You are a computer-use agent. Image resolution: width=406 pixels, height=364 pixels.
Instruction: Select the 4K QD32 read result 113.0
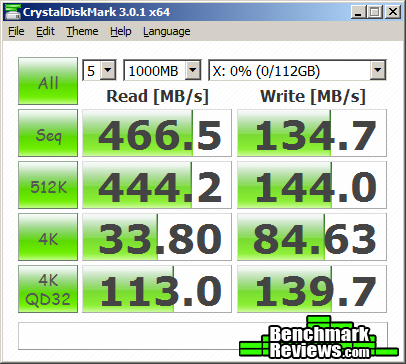coord(157,289)
